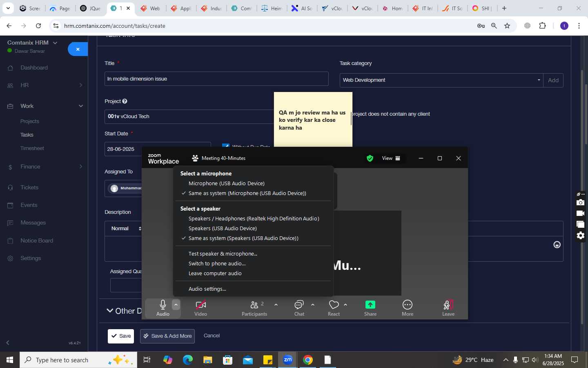Screen dimensions: 588x368
Task: Click Windows Start button
Action: tap(10, 360)
